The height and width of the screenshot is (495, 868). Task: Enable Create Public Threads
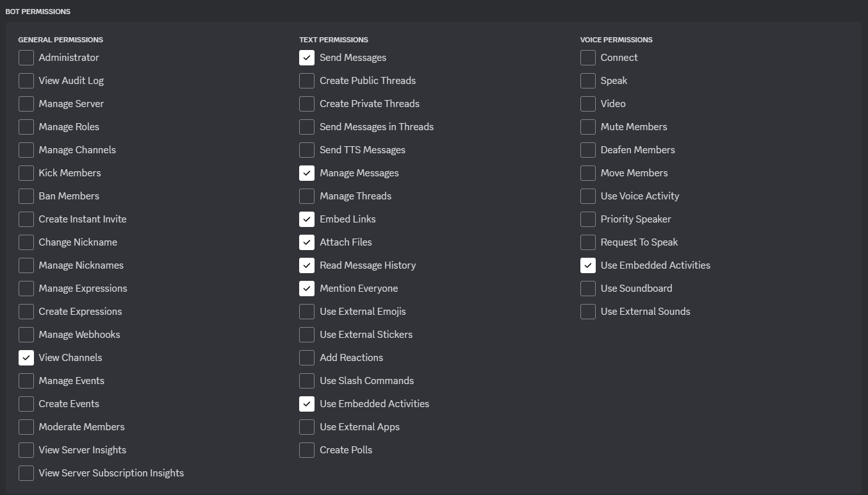point(306,80)
